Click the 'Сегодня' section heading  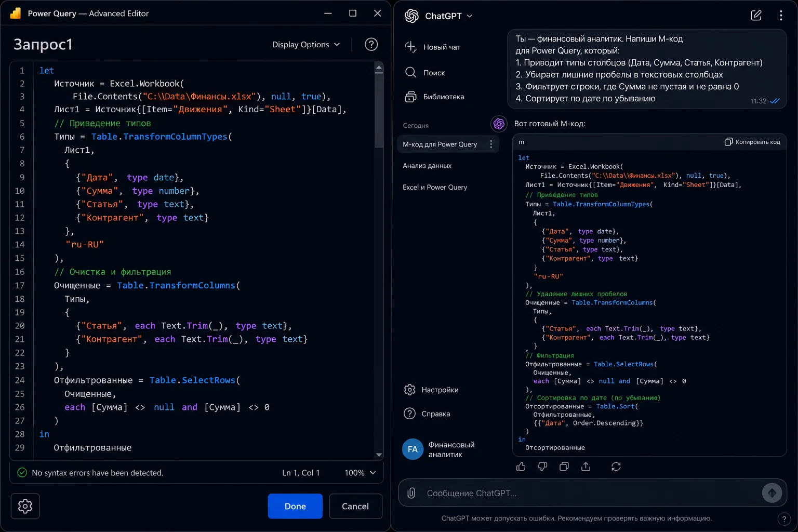tap(416, 126)
